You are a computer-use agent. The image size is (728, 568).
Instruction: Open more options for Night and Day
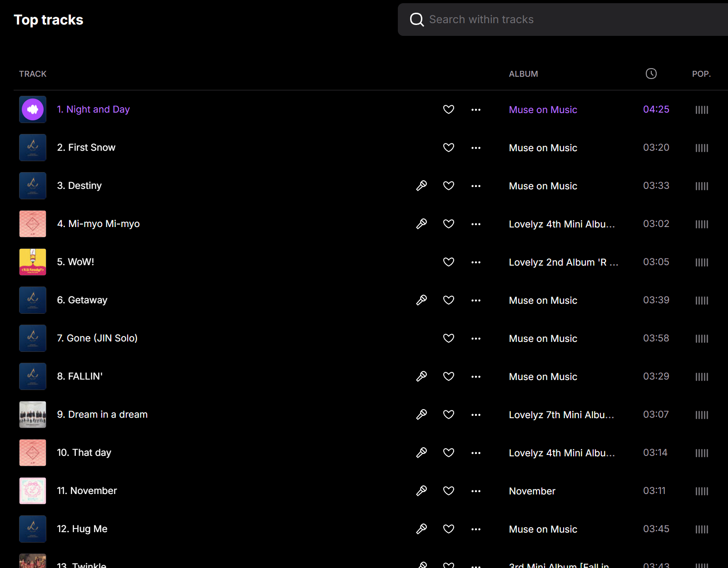[x=476, y=110]
